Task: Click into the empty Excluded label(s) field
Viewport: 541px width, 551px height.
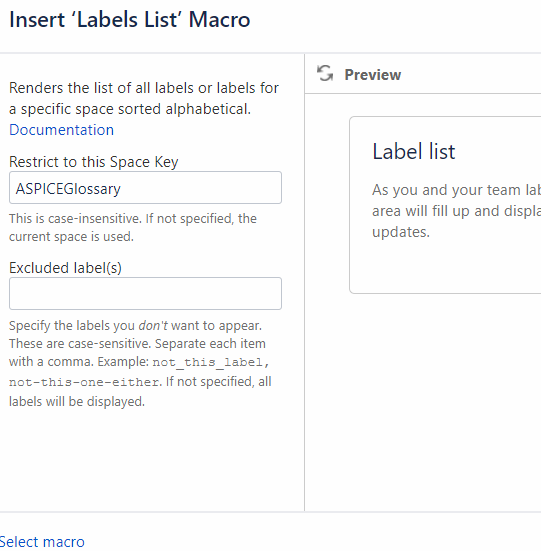Action: pyautogui.click(x=145, y=293)
